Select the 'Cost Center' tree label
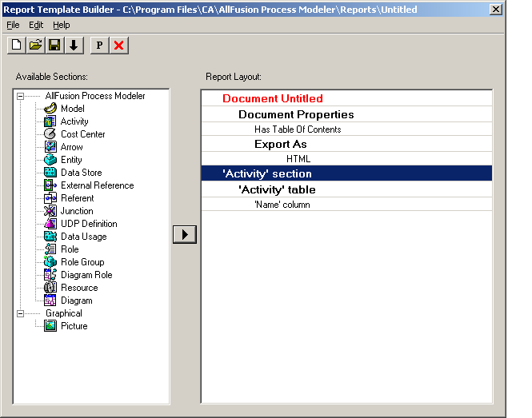This screenshot has width=532, height=418. (82, 134)
